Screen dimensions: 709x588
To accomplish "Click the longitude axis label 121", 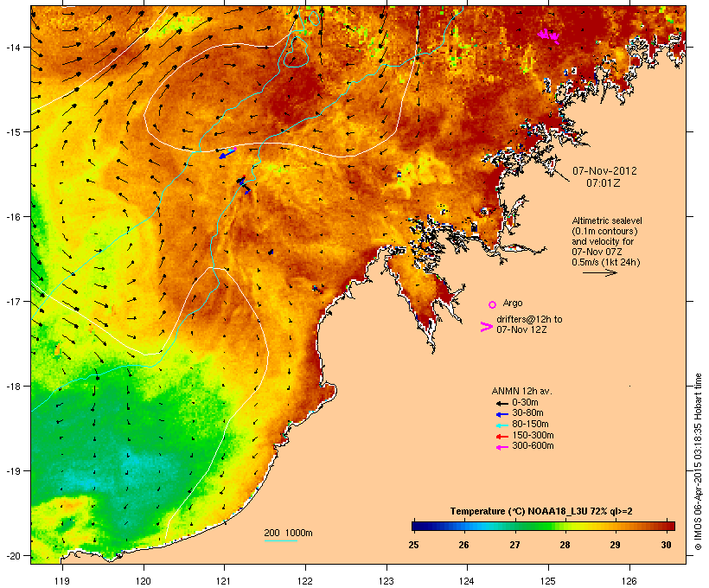I will [224, 581].
